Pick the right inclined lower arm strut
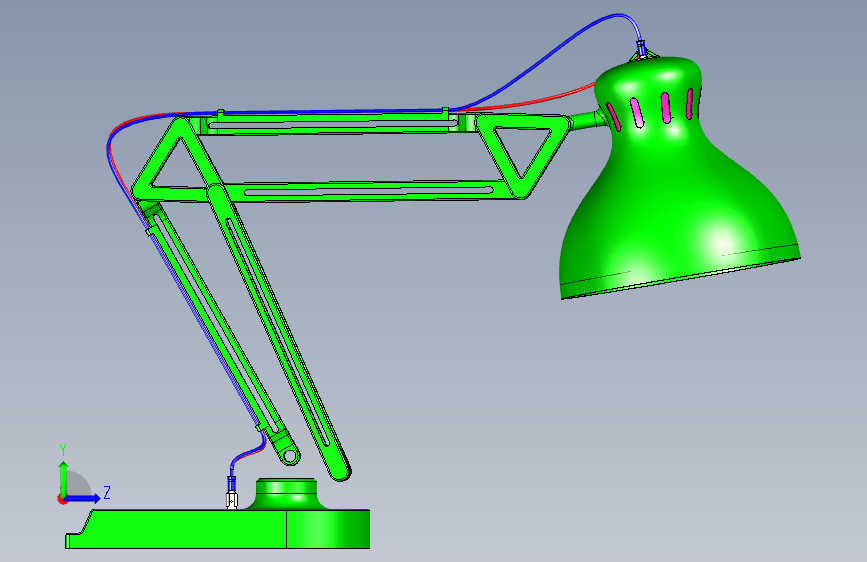Viewport: 867px width, 562px height. [x=279, y=333]
